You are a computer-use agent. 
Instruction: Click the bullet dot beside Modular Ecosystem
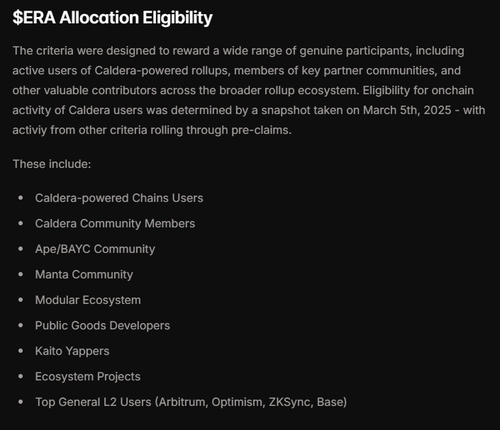(21, 300)
